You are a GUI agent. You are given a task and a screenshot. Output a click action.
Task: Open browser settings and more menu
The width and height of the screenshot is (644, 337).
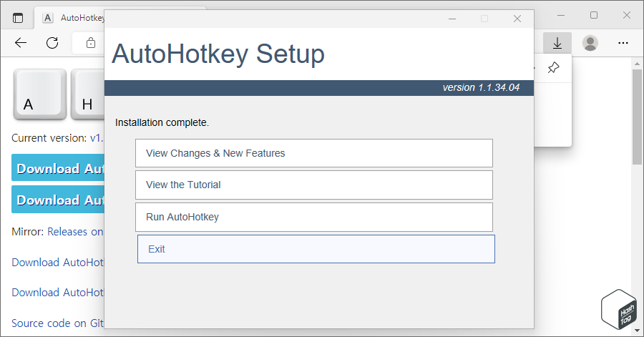click(623, 43)
